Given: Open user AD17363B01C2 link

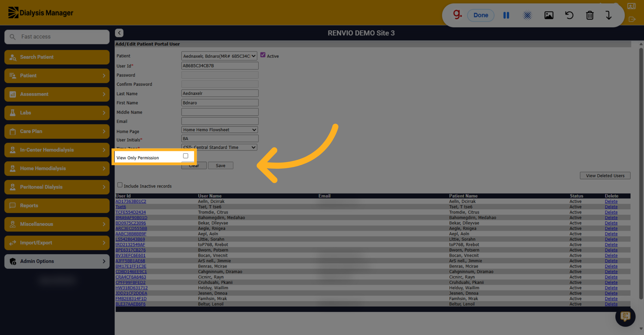Looking at the screenshot, I should [x=131, y=201].
